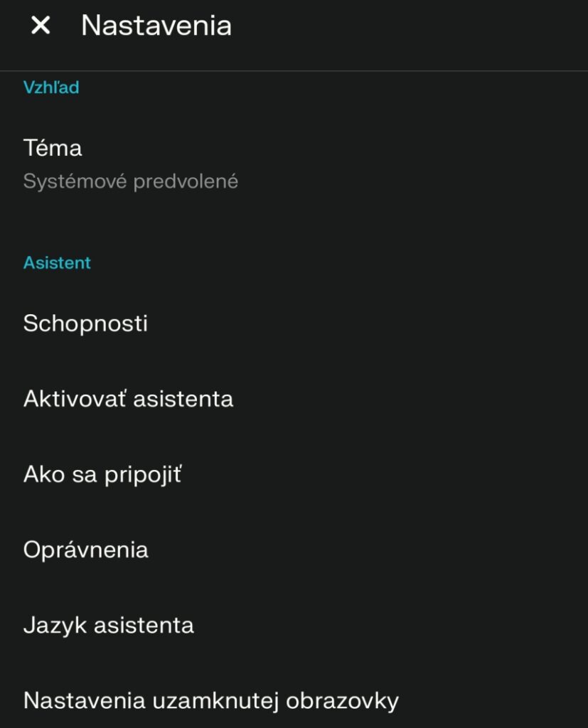Dismiss settings using the top-left X icon
588x728 pixels.
point(41,26)
